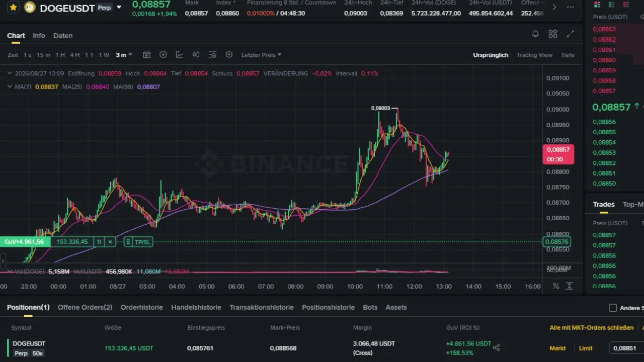Viewport: 644px width, 362px height.
Task: Open the chart layout grid icon
Action: coord(553,34)
